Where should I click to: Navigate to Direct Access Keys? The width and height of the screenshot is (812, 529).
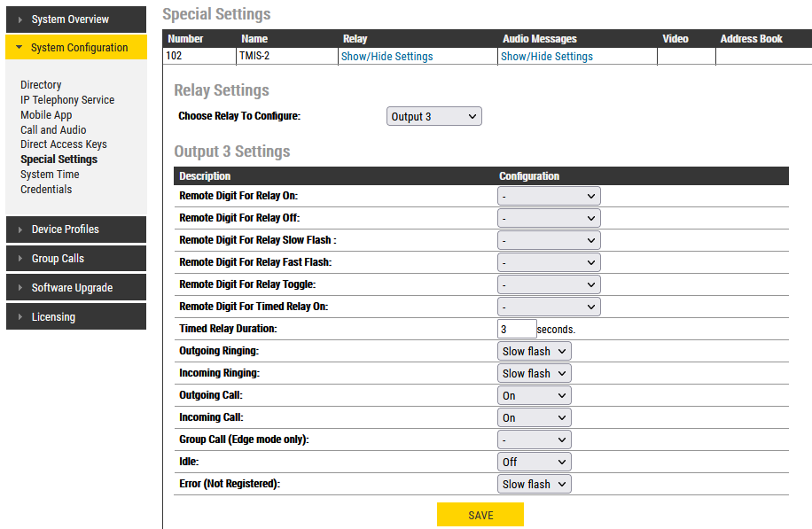tap(64, 144)
